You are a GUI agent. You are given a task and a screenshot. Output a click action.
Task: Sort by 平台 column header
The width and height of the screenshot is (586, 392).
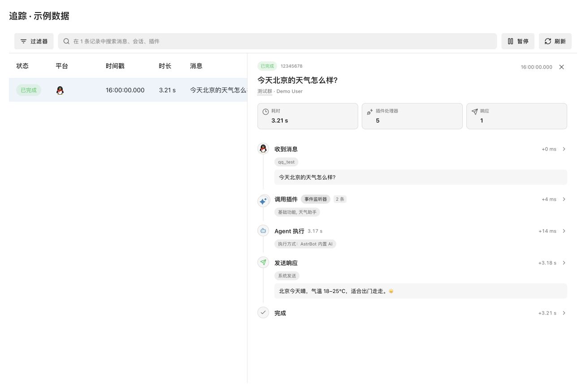62,66
